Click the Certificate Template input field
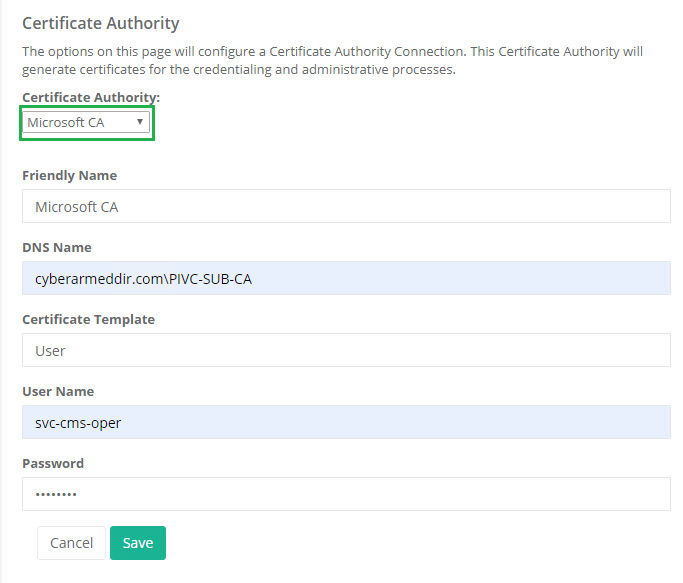683x583 pixels. 346,350
